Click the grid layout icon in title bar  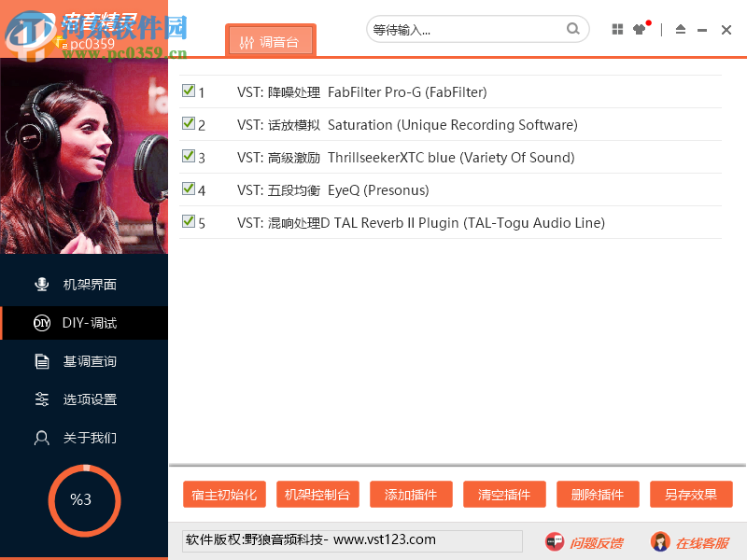click(617, 29)
